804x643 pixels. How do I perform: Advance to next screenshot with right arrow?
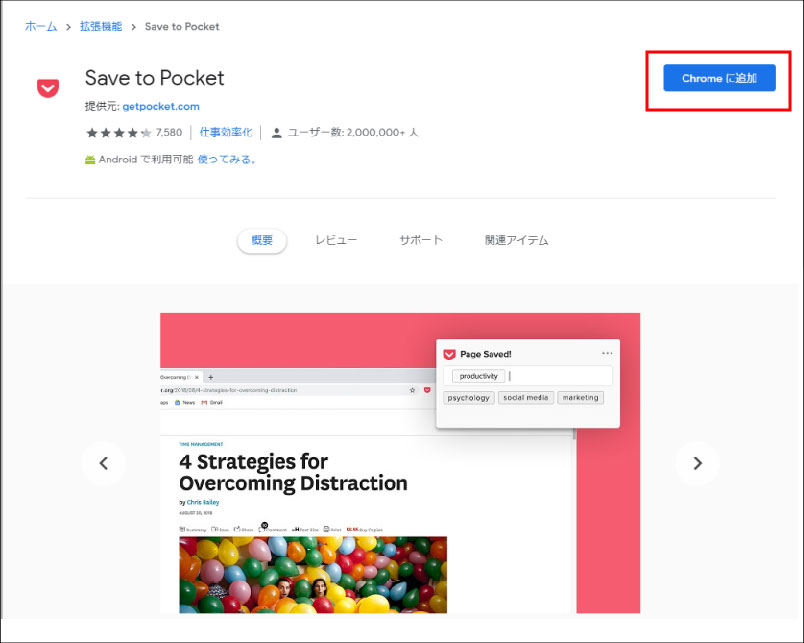point(697,463)
